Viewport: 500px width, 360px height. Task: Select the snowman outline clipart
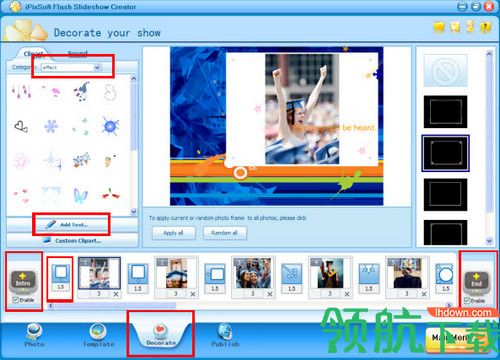[x=110, y=92]
